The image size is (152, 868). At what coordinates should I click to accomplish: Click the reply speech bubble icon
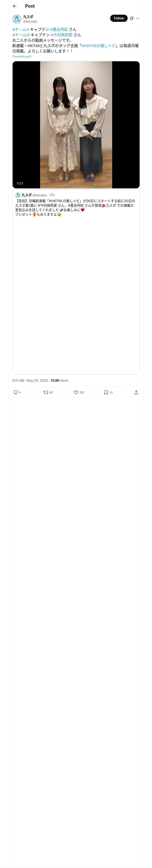16,392
